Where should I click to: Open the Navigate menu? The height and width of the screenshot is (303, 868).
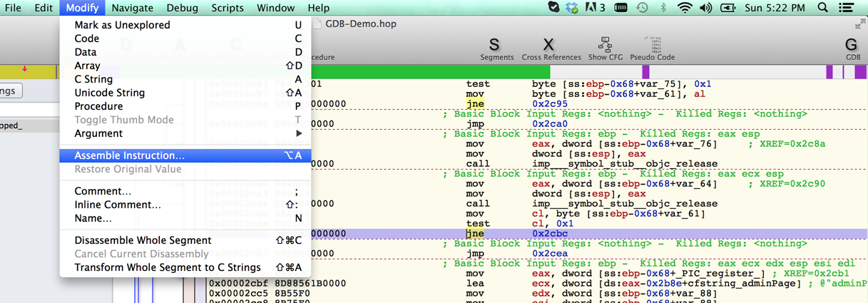pos(133,8)
